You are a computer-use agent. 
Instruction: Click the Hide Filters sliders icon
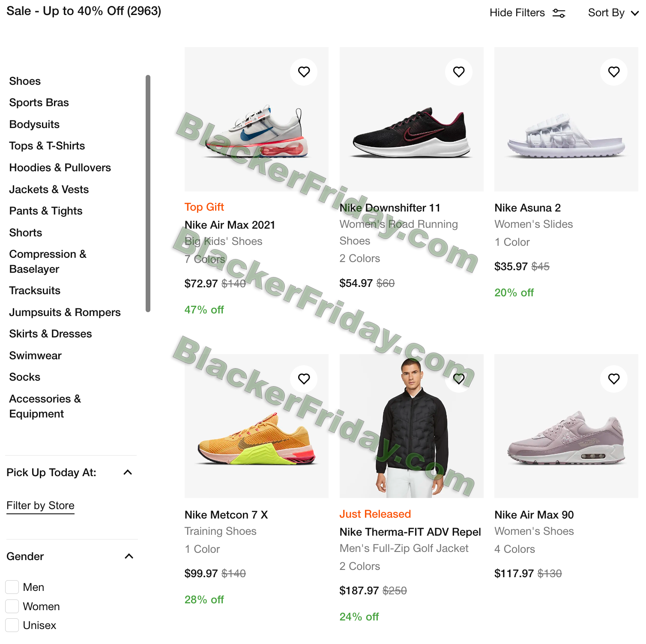(x=559, y=13)
